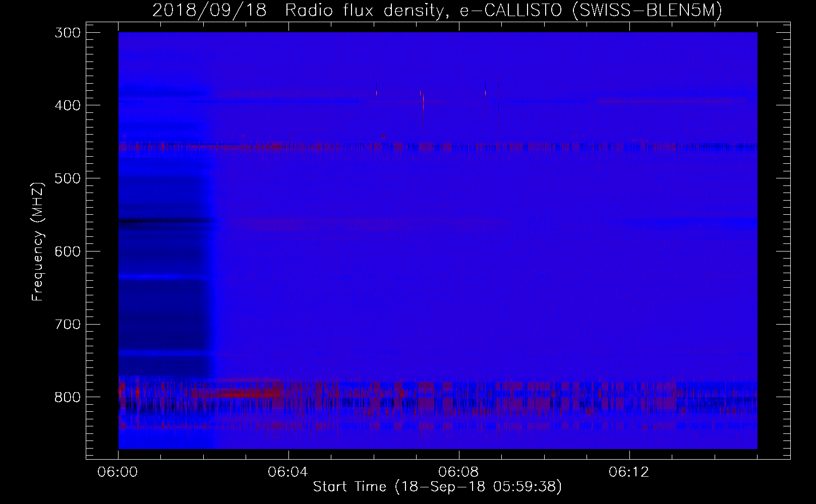Click the bright red burst near 800 MHz
The image size is (816, 504).
pyautogui.click(x=246, y=393)
